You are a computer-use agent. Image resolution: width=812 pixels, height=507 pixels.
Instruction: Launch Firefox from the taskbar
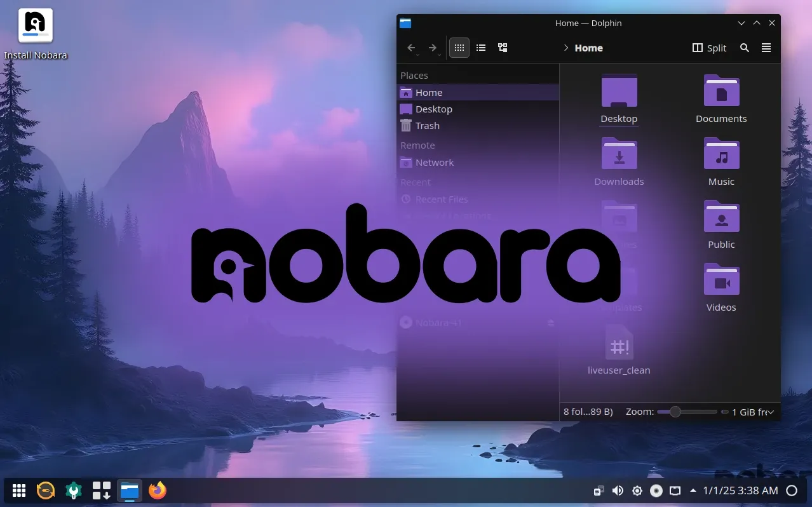(x=157, y=490)
